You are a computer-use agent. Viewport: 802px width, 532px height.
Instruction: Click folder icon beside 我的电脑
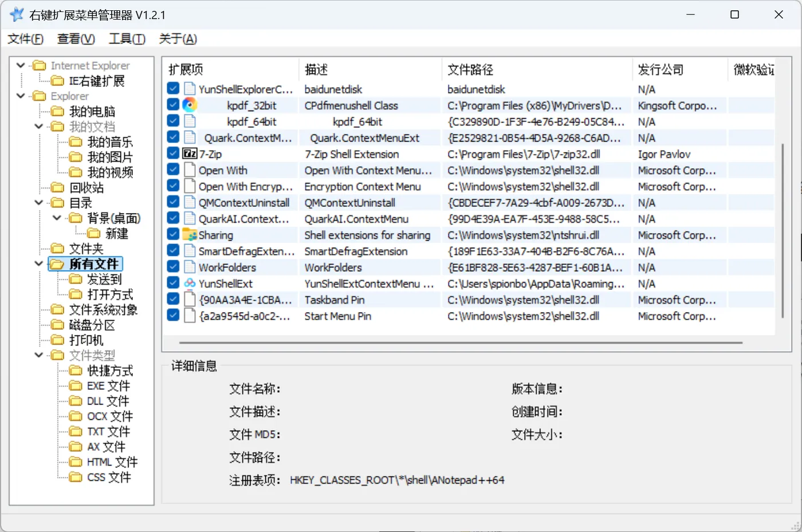pos(57,111)
